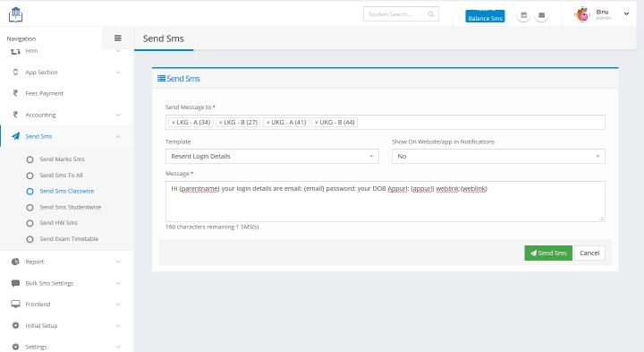
Task: Open the calendar icon in header
Action: tap(523, 15)
